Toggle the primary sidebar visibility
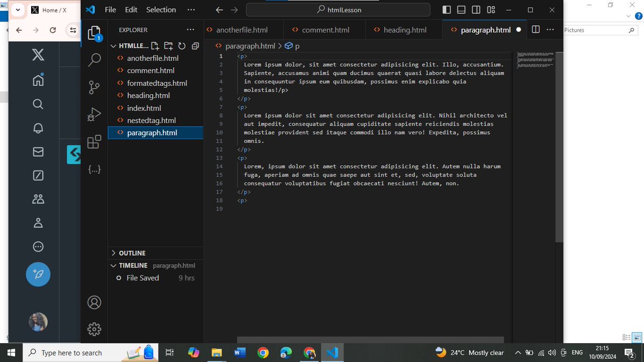Image resolution: width=644 pixels, height=362 pixels. pos(446,10)
